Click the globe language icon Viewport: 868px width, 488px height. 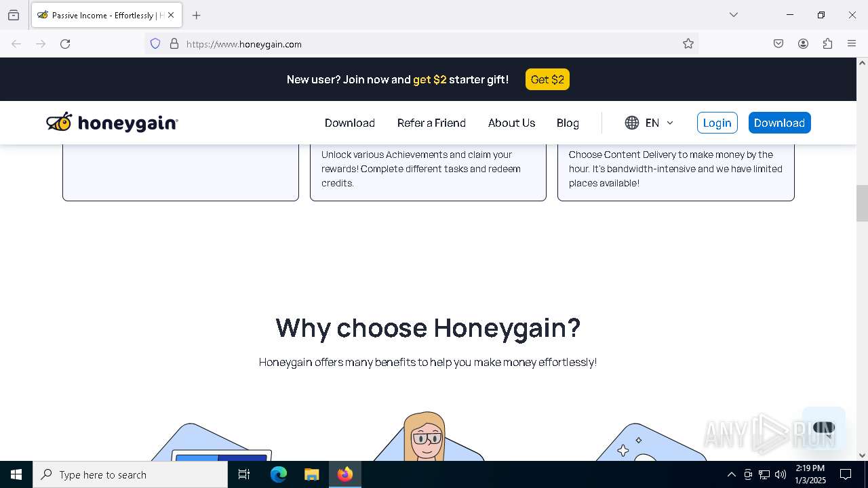(632, 123)
